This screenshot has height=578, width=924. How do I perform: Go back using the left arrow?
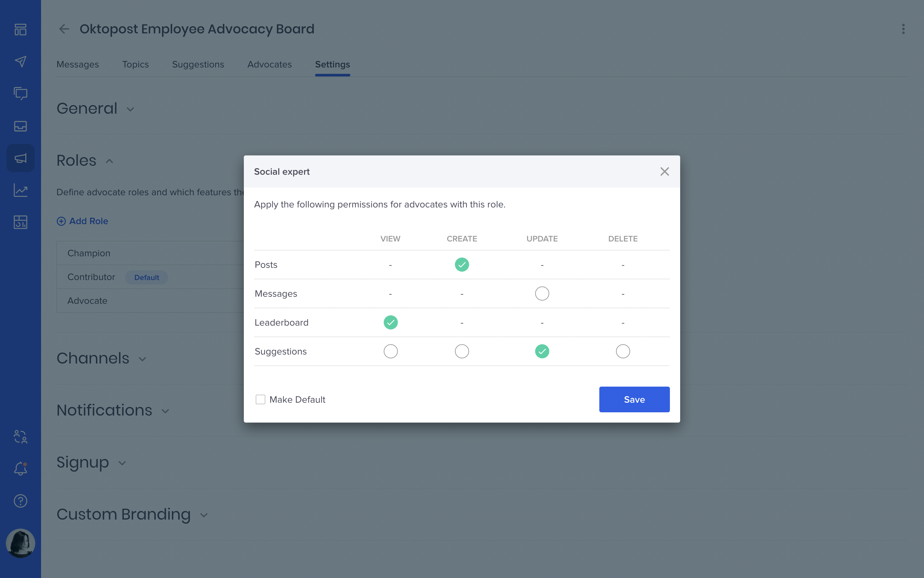[x=64, y=29]
